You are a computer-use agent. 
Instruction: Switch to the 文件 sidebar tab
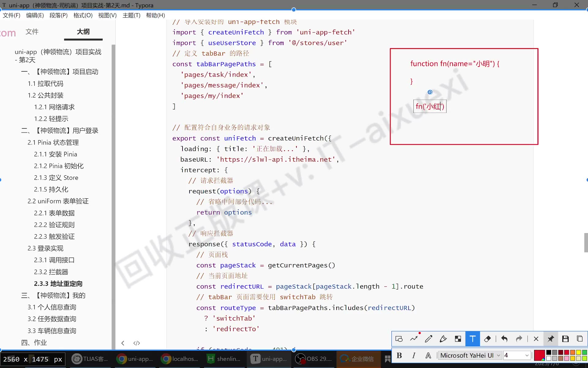pos(32,32)
